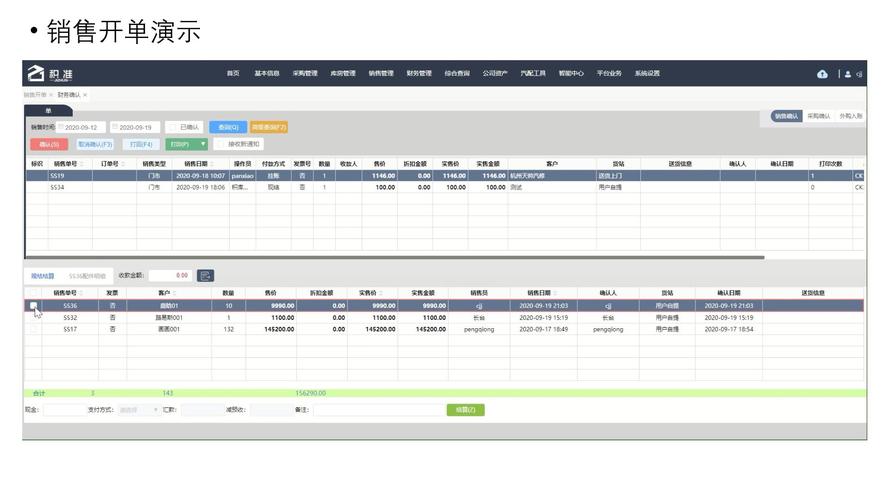The image size is (889, 500).
Task: Select the SS19 row in upper table
Action: [x=445, y=176]
